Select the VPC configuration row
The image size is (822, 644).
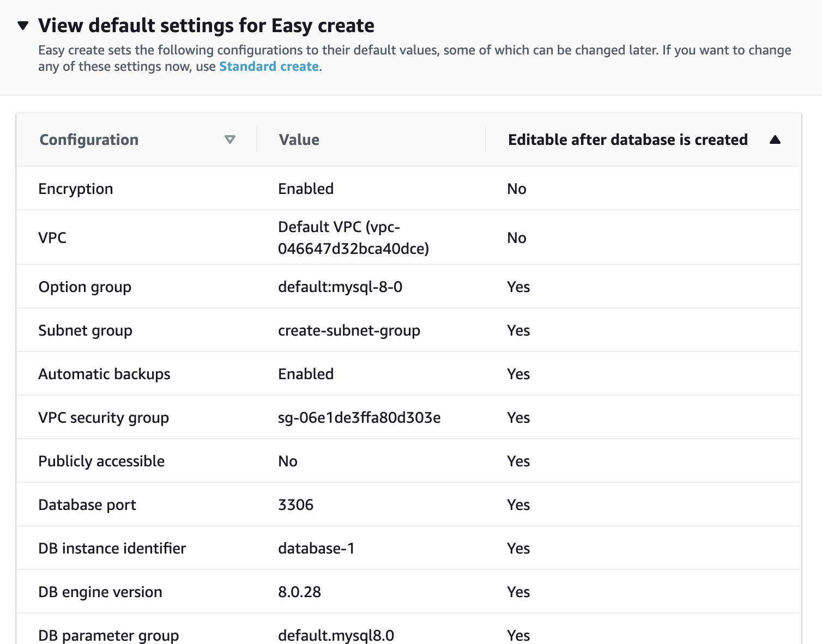[x=52, y=238]
